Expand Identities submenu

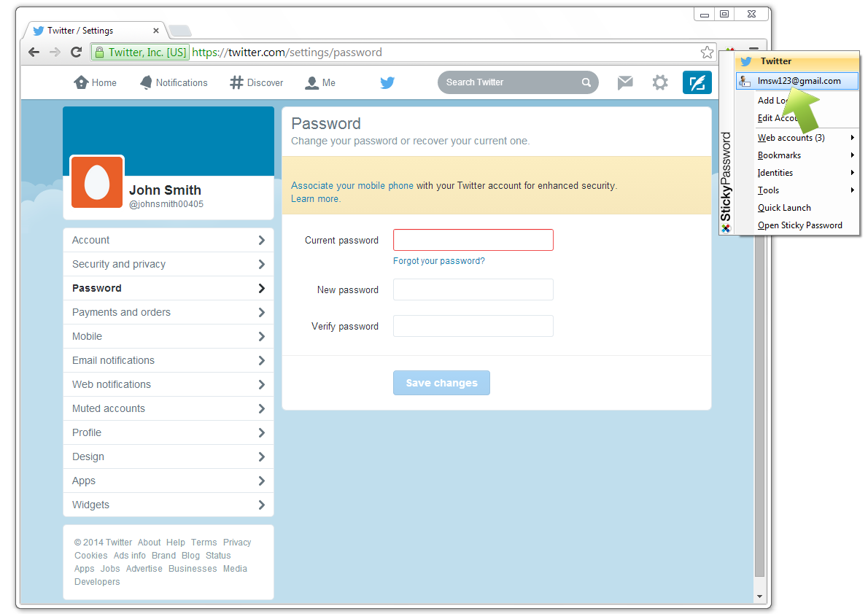(x=797, y=173)
